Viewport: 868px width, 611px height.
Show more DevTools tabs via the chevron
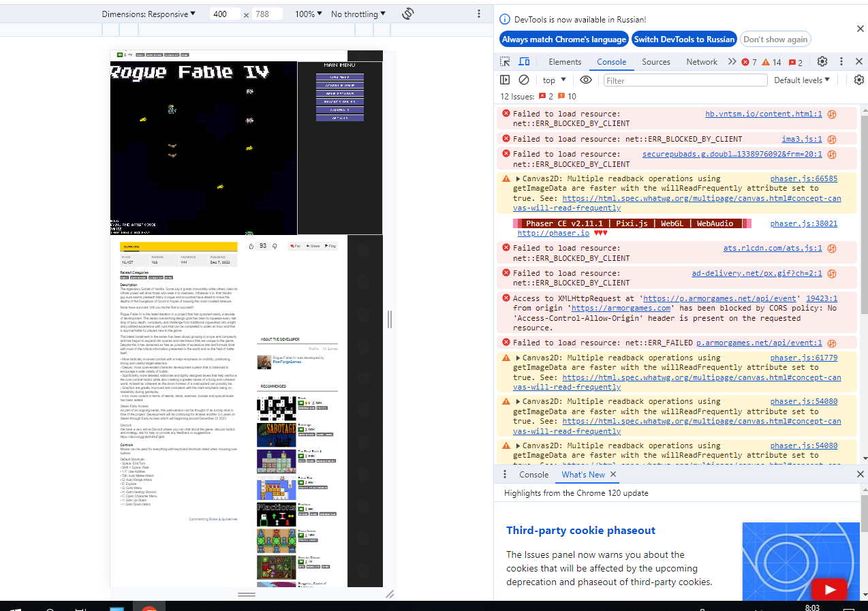tap(732, 61)
